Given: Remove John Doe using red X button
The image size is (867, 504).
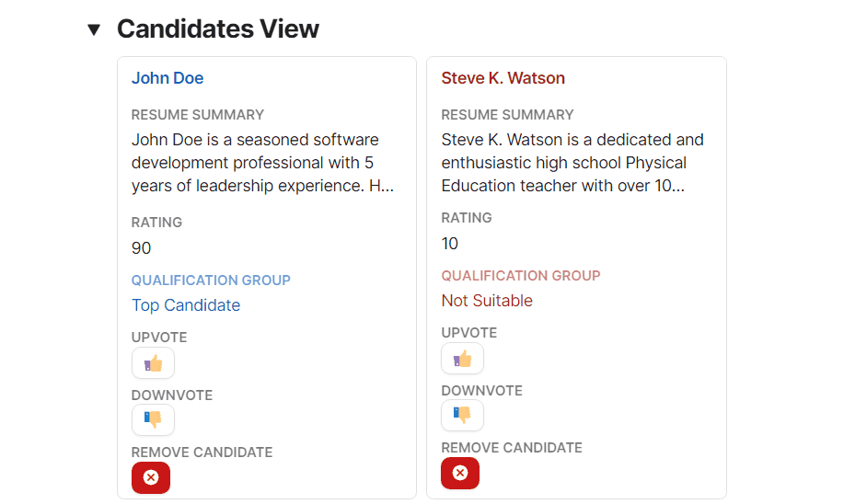Looking at the screenshot, I should tap(151, 477).
